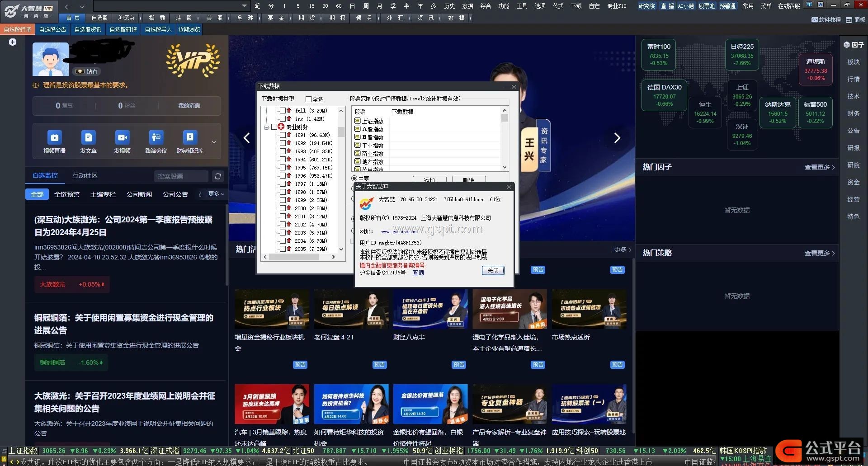Tick the inc (1.46M) checkbox
The image size is (868, 466).
(283, 118)
